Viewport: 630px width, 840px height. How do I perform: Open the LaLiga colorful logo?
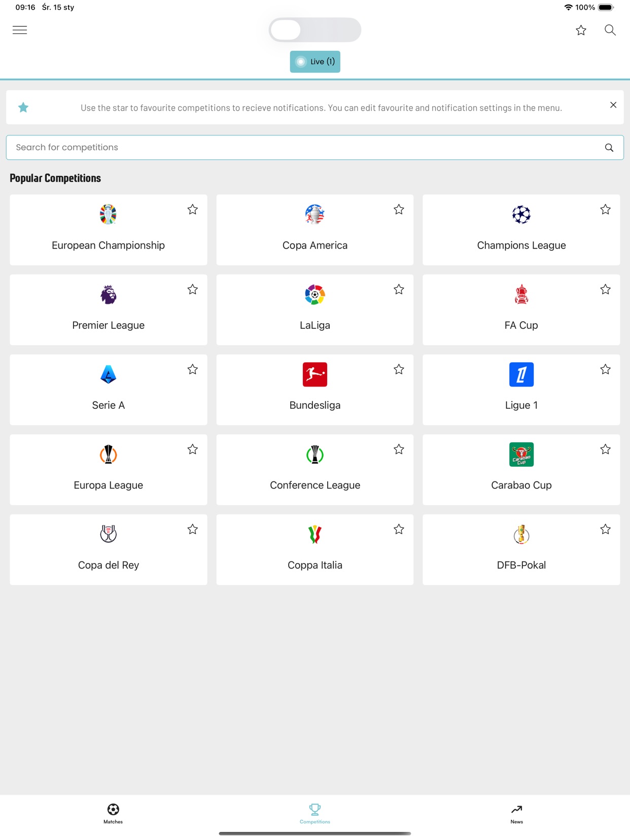(x=315, y=295)
